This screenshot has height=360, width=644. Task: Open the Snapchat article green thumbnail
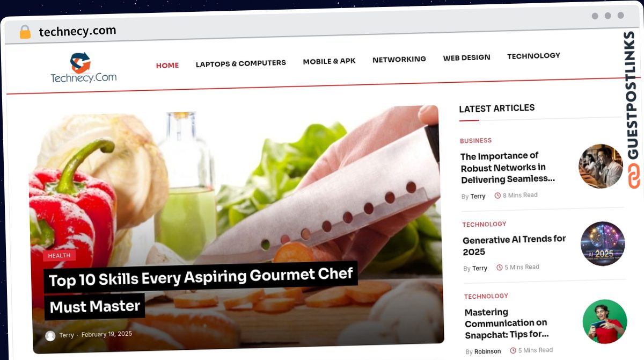pos(605,321)
